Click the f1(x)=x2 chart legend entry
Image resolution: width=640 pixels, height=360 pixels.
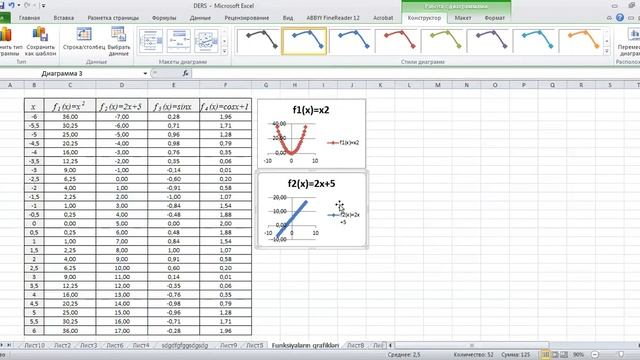343,142
